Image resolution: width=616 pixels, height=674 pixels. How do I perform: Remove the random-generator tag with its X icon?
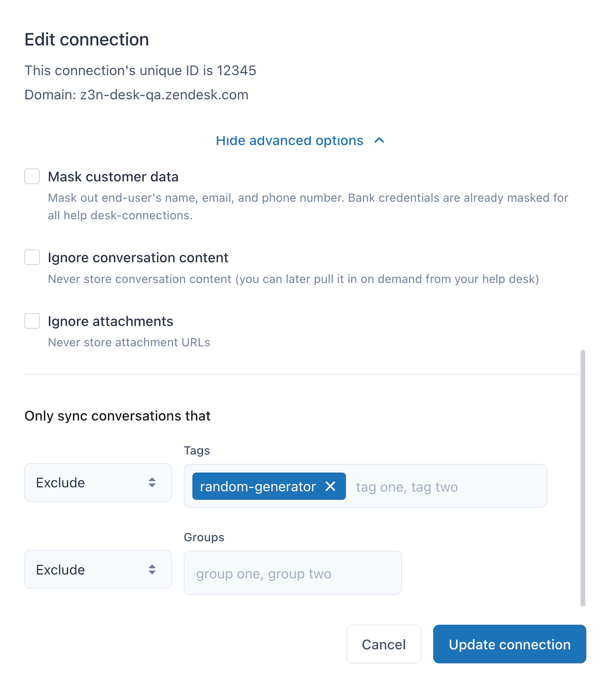click(330, 486)
